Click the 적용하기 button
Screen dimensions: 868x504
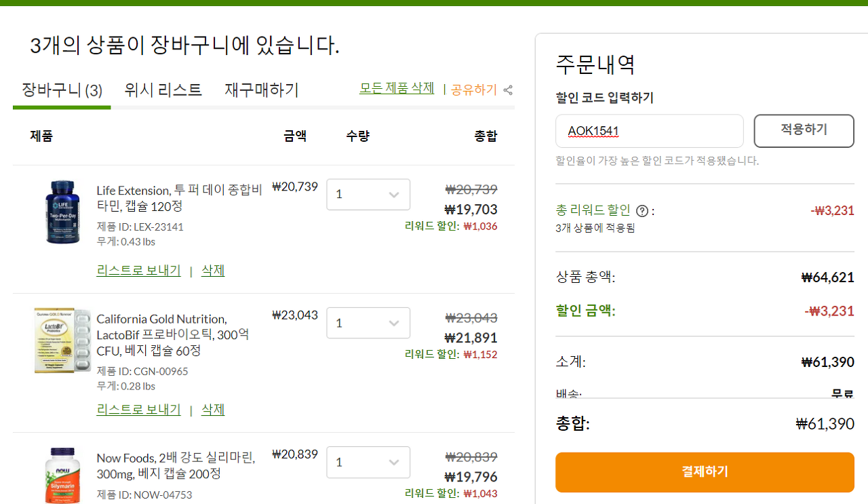pos(804,130)
